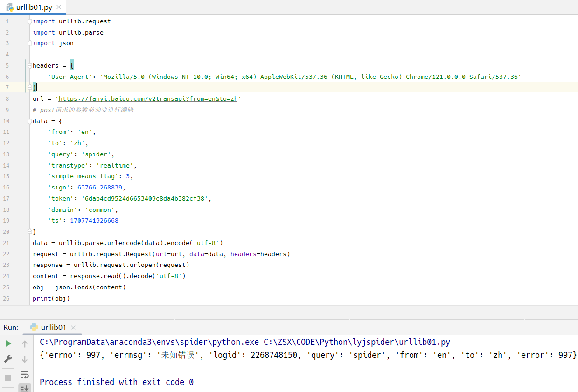This screenshot has height=392, width=578.
Task: Select the urllib01.py editor tab
Action: (x=33, y=7)
